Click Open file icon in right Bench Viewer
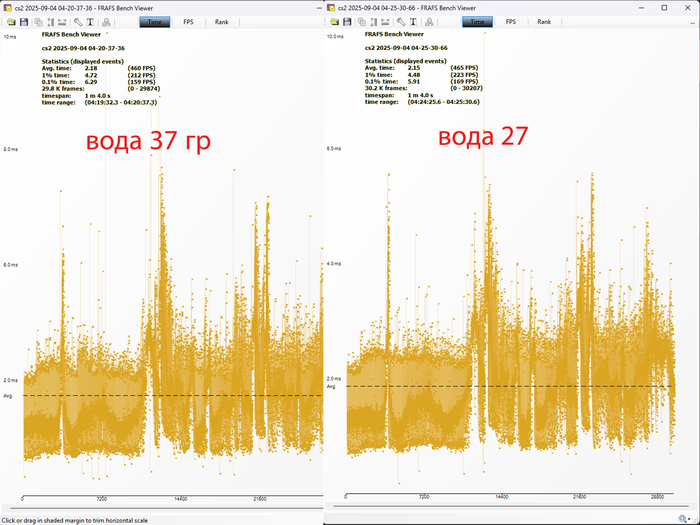The width and height of the screenshot is (700, 525). [x=333, y=21]
